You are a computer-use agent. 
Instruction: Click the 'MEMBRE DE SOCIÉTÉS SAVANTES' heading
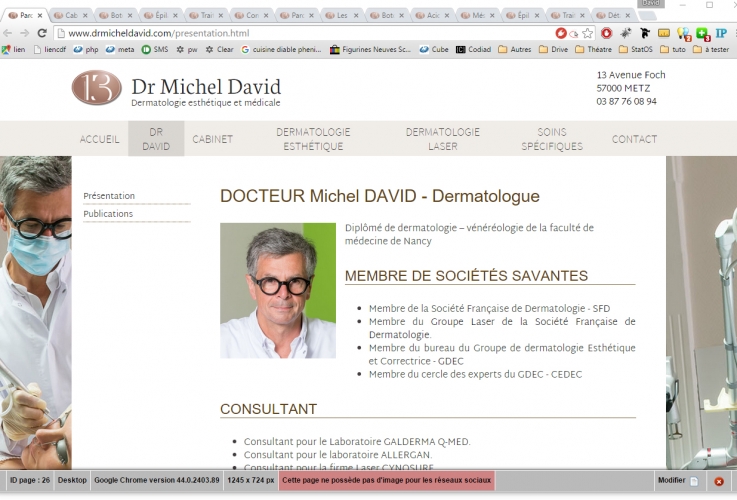466,276
